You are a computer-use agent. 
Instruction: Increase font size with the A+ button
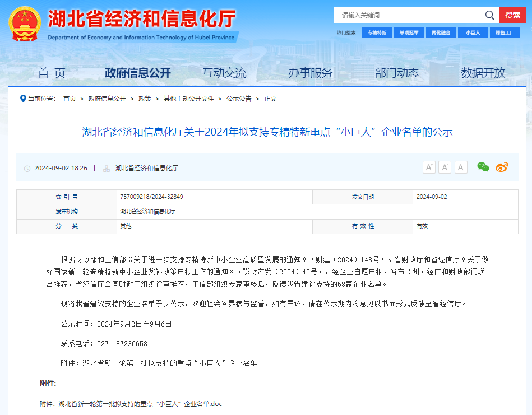coord(429,167)
